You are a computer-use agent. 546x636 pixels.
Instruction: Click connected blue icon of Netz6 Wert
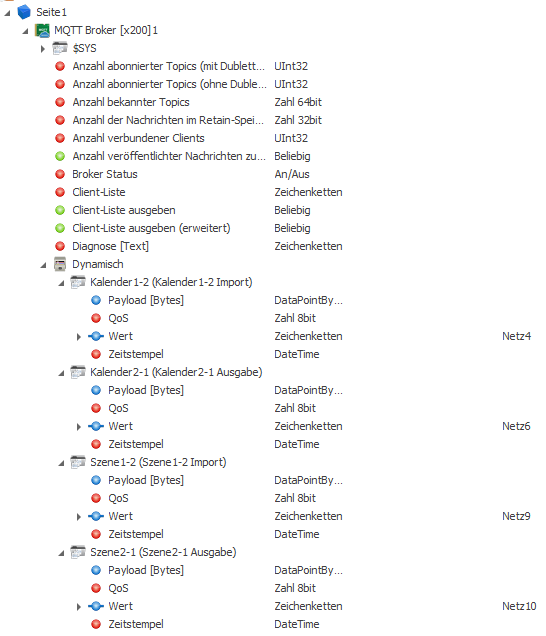pyautogui.click(x=96, y=426)
